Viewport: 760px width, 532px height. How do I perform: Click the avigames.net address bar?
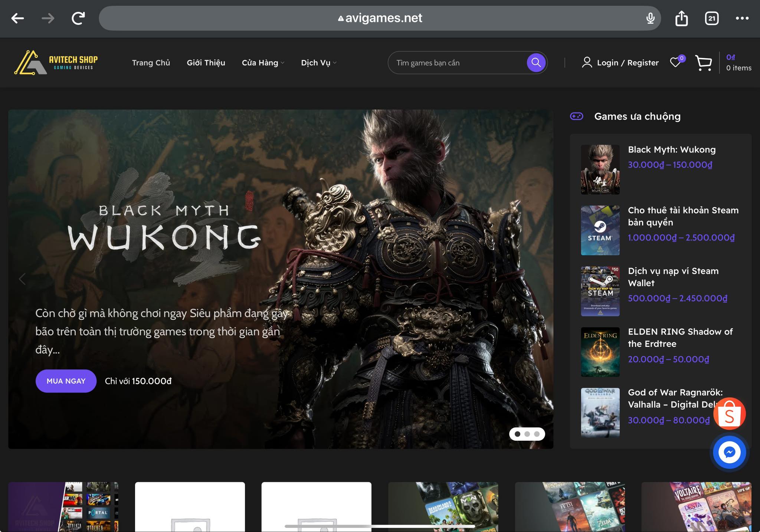(x=380, y=18)
